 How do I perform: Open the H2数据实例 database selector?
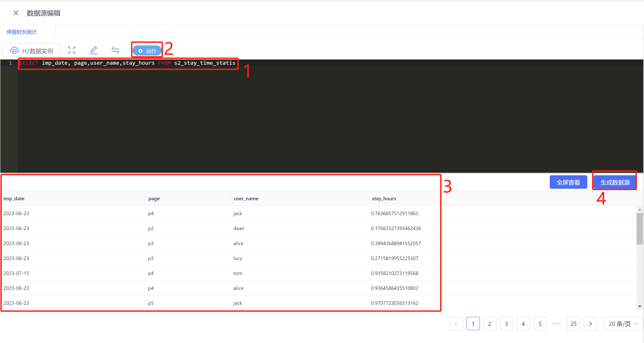(x=32, y=51)
